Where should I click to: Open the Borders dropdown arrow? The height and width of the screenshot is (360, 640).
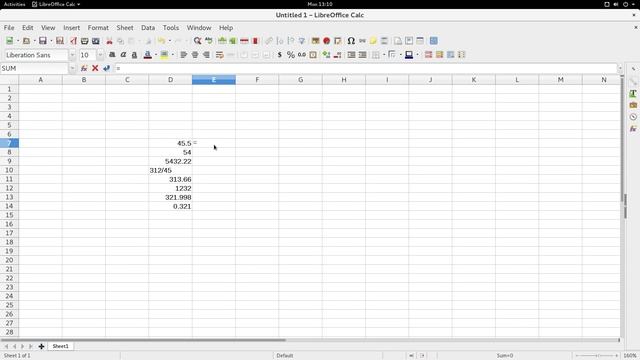tap(384, 55)
